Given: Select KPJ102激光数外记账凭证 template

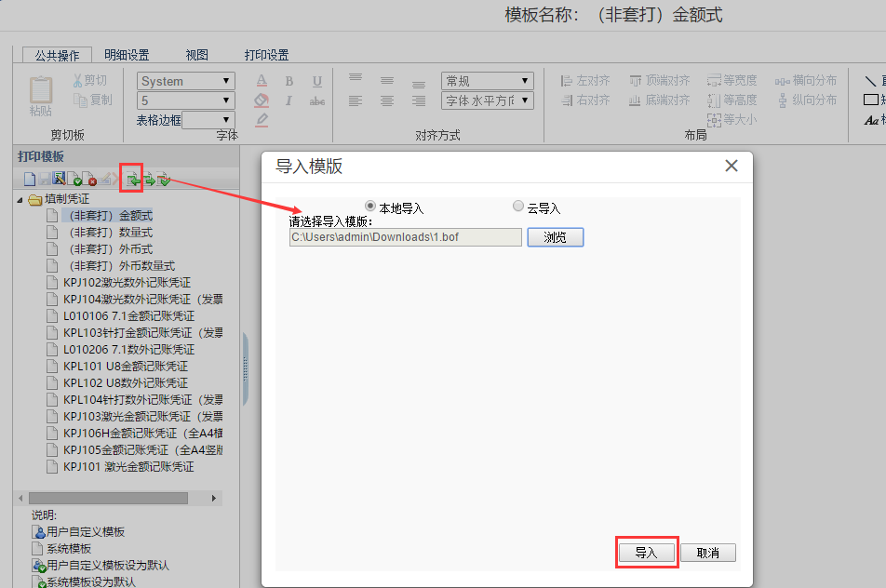Looking at the screenshot, I should tap(128, 283).
